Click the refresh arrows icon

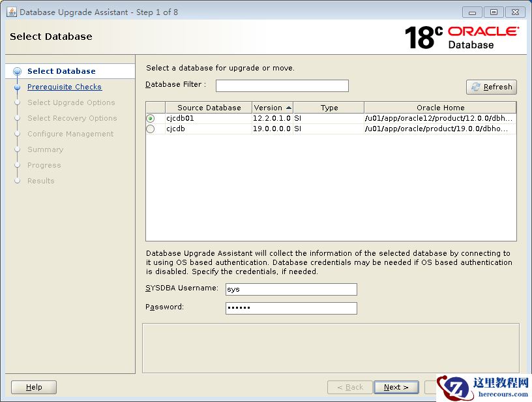[476, 87]
